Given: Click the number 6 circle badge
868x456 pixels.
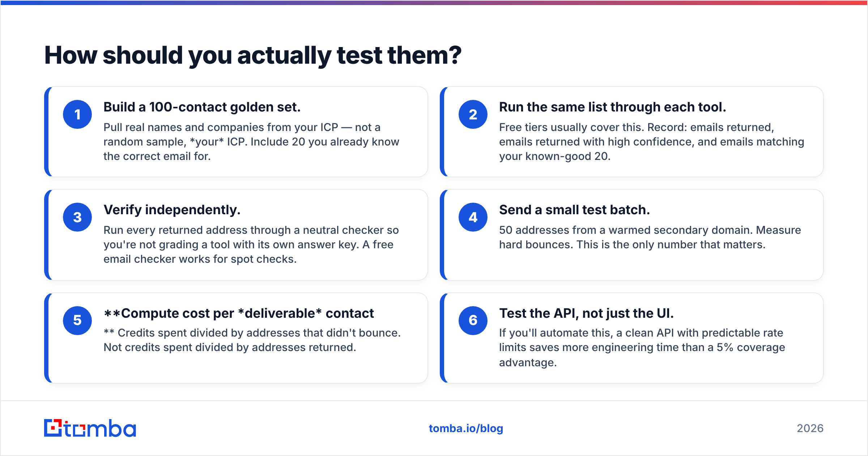Looking at the screenshot, I should [473, 320].
